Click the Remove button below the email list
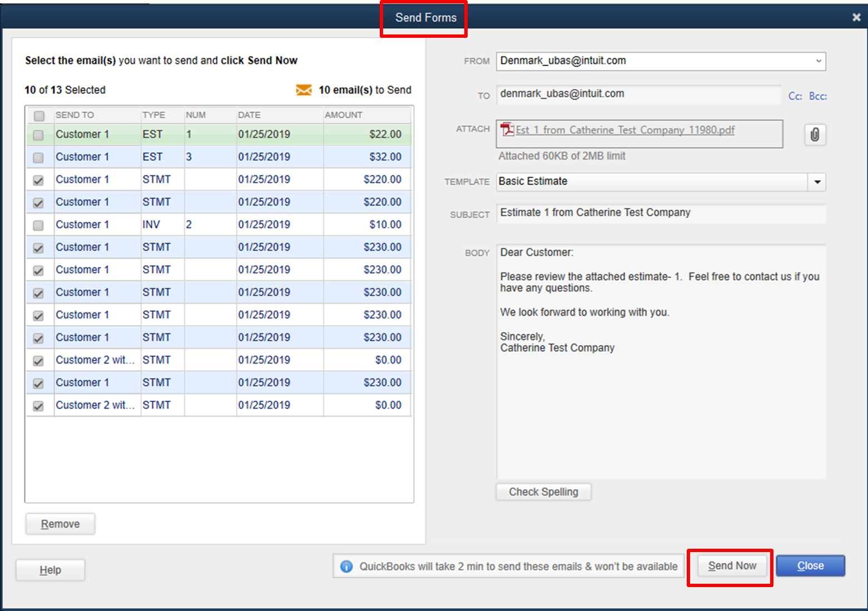The width and height of the screenshot is (868, 611). (59, 523)
